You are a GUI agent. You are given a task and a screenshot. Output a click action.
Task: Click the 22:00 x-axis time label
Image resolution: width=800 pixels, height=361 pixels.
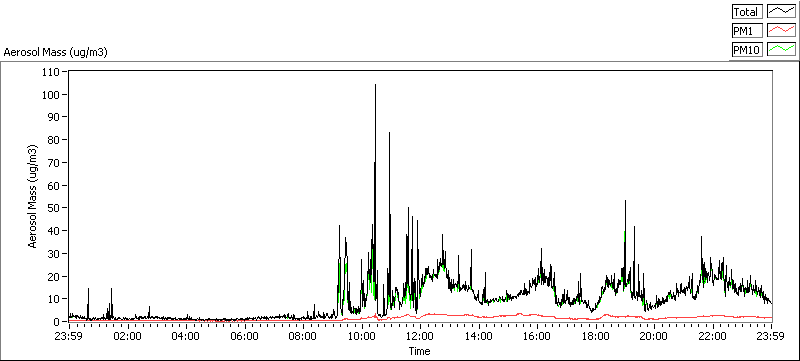point(713,336)
